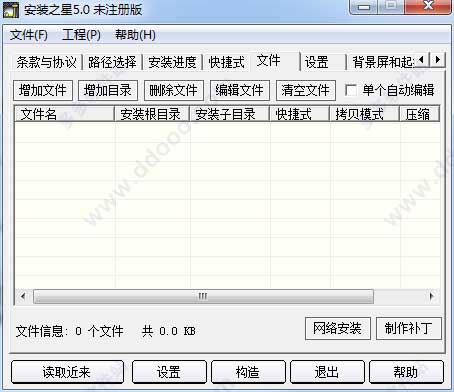Image resolution: width=454 pixels, height=392 pixels.
Task: Click the 制作补丁 button
Action: [409, 328]
